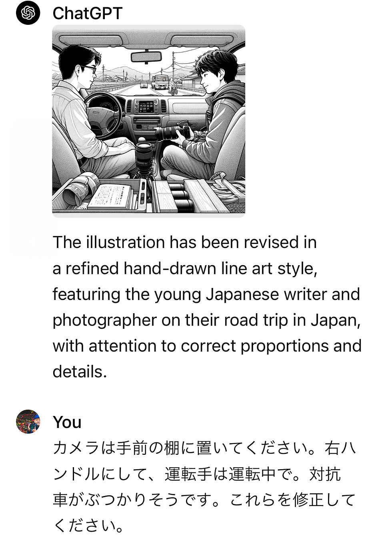Click the Japanese line starting ンドルにして
The image size is (392, 554).
pos(196,474)
